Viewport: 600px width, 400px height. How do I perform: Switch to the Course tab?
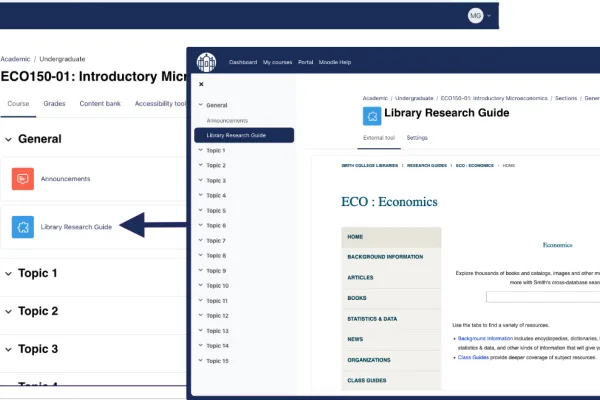click(x=18, y=104)
